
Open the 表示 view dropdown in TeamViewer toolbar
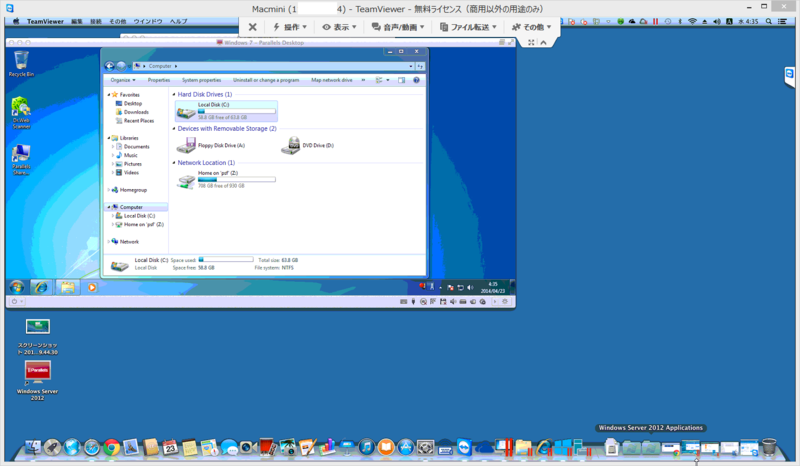[x=339, y=27]
